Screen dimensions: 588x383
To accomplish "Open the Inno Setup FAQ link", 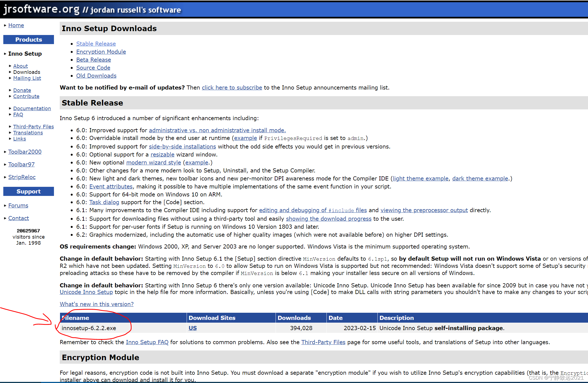I will (147, 342).
